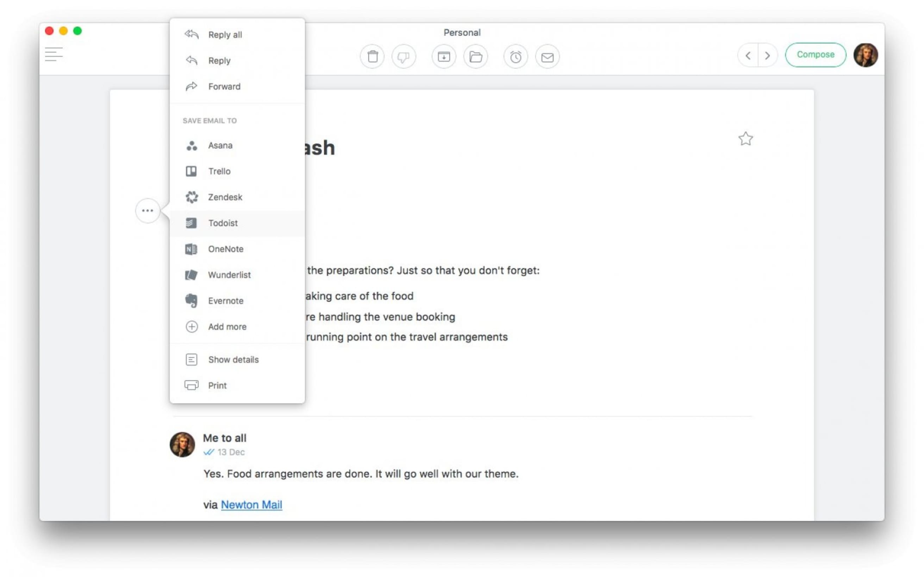This screenshot has height=577, width=924.
Task: Click the Newton Mail hyperlink
Action: [251, 505]
